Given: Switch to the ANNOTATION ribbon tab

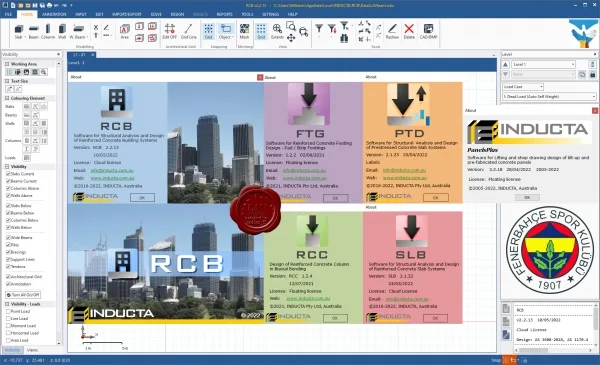Looking at the screenshot, I should pos(54,14).
